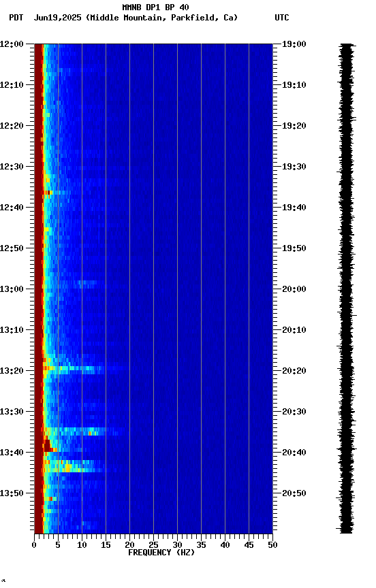Click the 20:50 UTC time label
Viewport: 376px width, 588px height.
point(294,493)
